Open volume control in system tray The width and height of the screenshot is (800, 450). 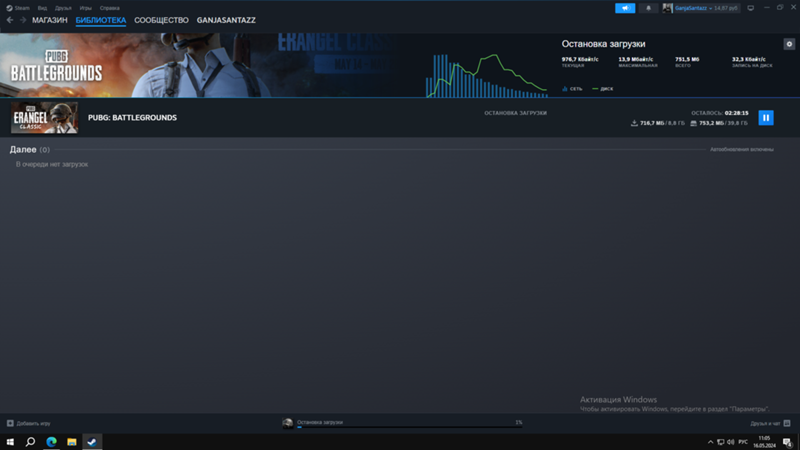[x=731, y=442]
